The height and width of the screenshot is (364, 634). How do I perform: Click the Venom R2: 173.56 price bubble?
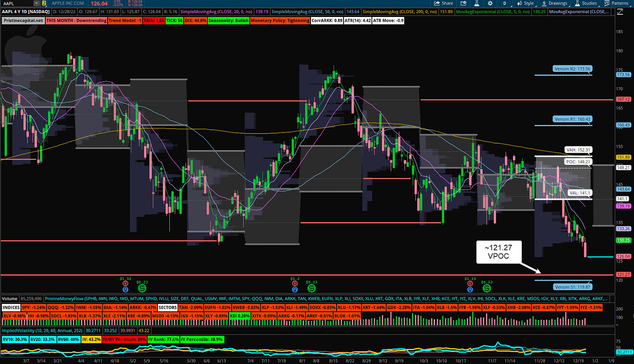573,69
